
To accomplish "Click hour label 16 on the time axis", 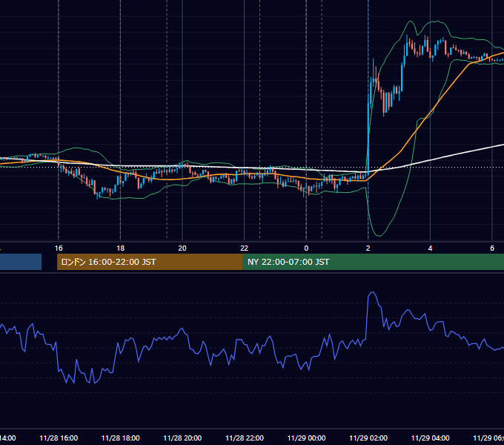I will (59, 248).
